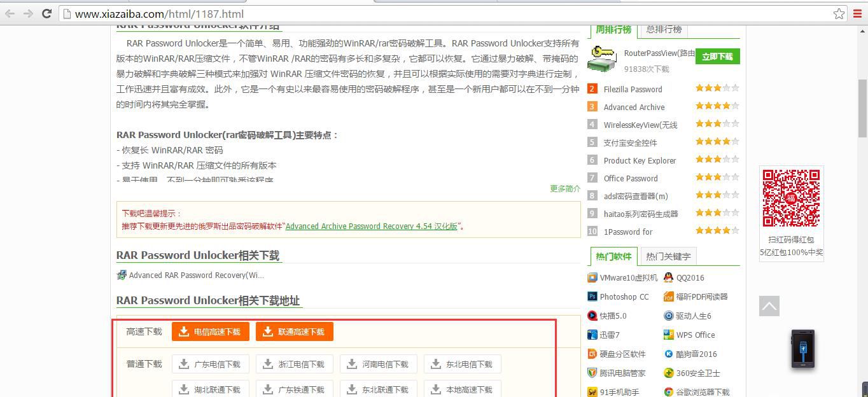Click Advanced Archive four-star rating
This screenshot has height=397, width=868.
tap(717, 106)
